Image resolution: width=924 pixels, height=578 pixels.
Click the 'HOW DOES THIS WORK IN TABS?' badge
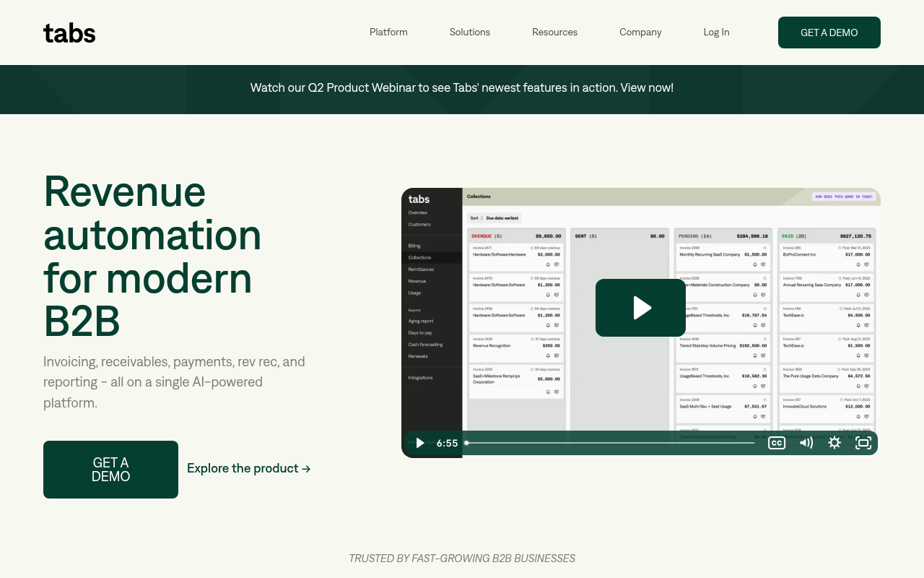[842, 196]
